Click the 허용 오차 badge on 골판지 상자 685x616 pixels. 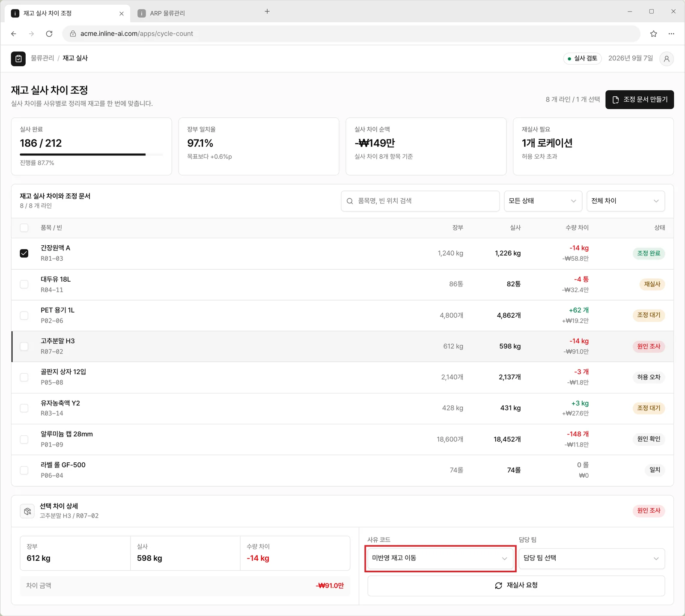pos(649,377)
